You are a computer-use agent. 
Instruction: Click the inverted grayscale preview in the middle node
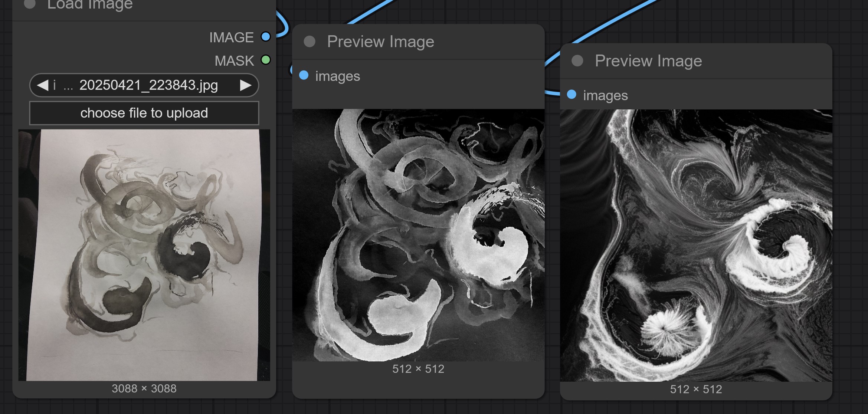coord(418,235)
